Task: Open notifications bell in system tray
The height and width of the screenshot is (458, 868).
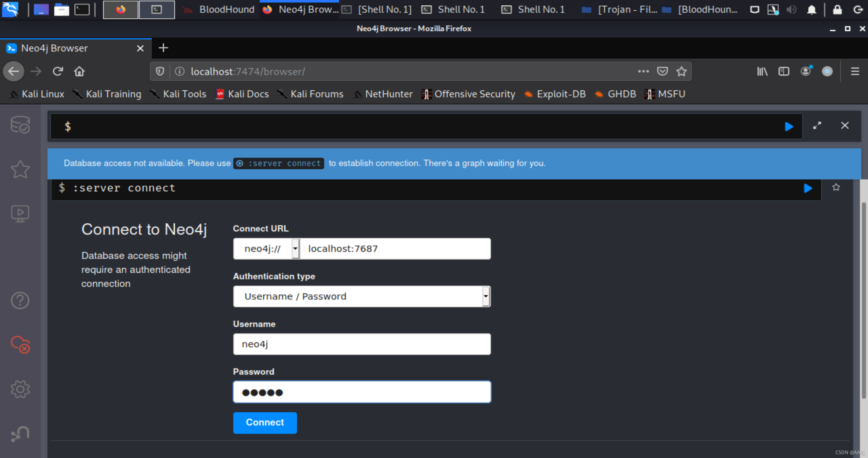Action: tap(812, 9)
